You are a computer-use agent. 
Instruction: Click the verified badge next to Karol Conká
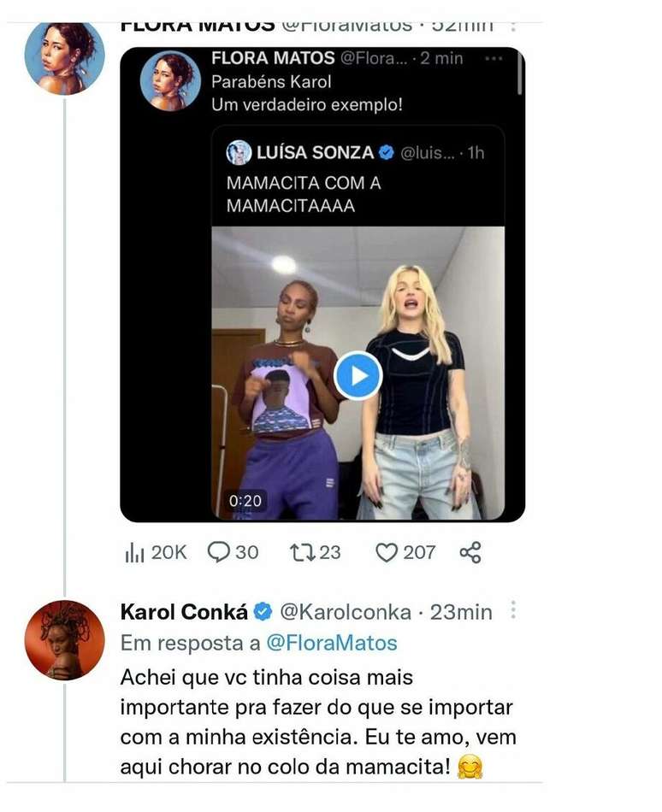264,612
